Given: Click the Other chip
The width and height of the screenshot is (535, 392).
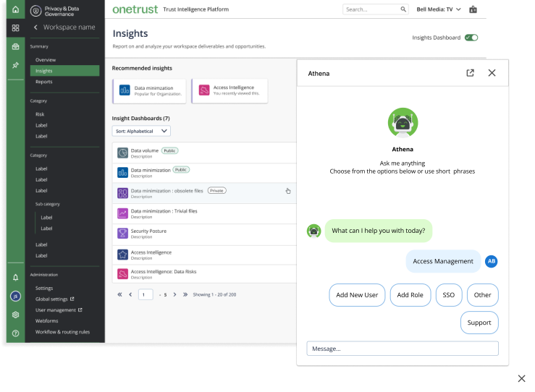Looking at the screenshot, I should tap(482, 295).
